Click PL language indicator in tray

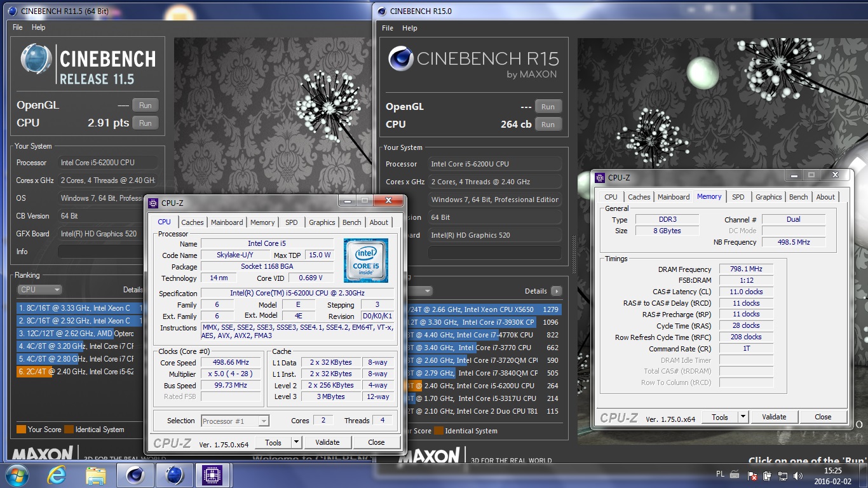pyautogui.click(x=721, y=475)
